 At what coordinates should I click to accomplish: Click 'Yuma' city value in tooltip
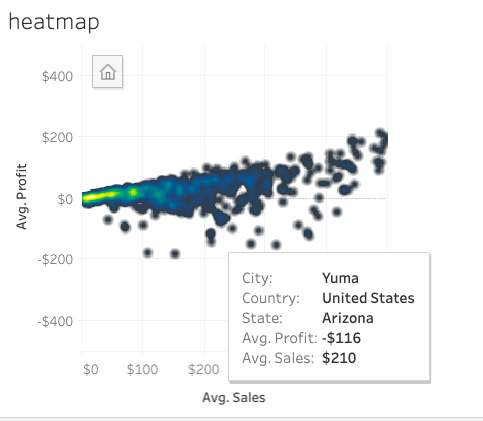coord(340,278)
